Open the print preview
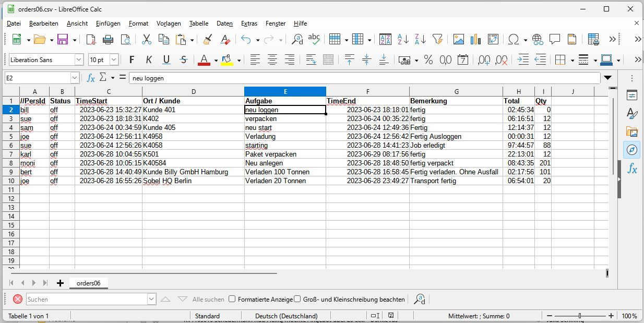644x323 pixels. (x=125, y=40)
